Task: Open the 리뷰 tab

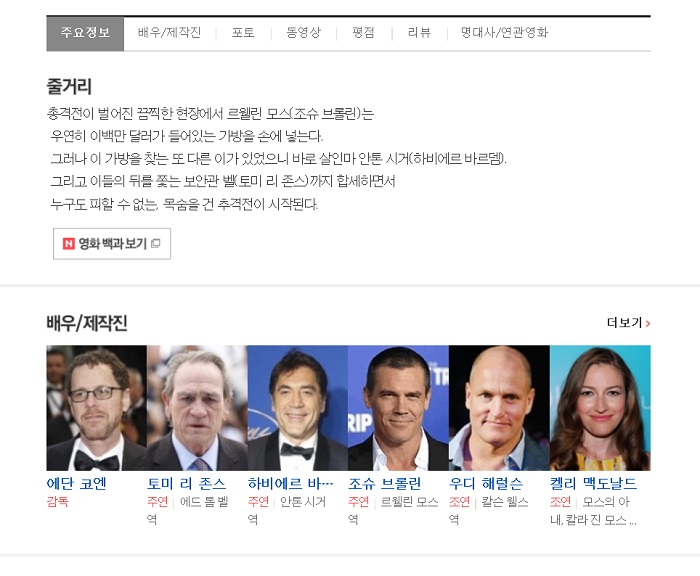Action: point(419,33)
